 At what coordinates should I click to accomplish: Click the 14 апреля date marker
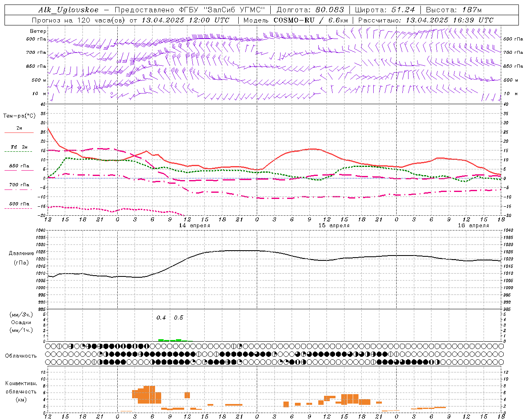coord(194,226)
